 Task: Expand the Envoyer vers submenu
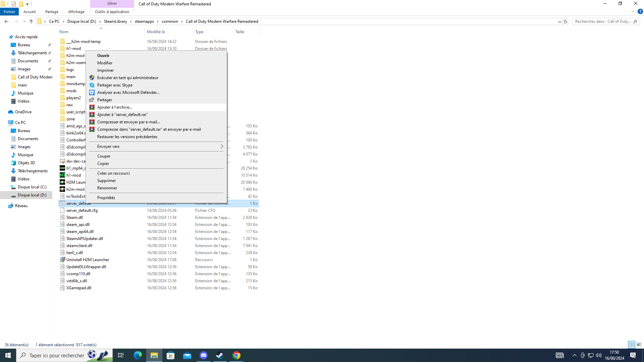(x=156, y=146)
